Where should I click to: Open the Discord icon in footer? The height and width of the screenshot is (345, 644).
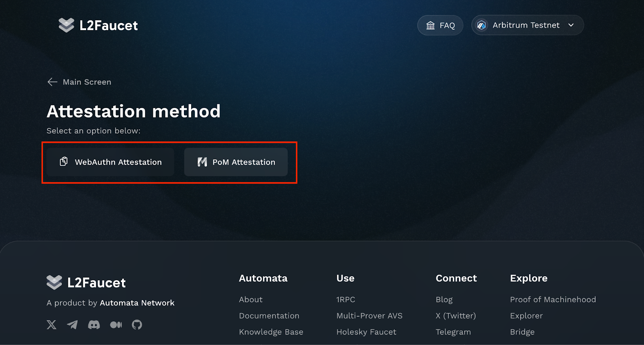point(94,324)
